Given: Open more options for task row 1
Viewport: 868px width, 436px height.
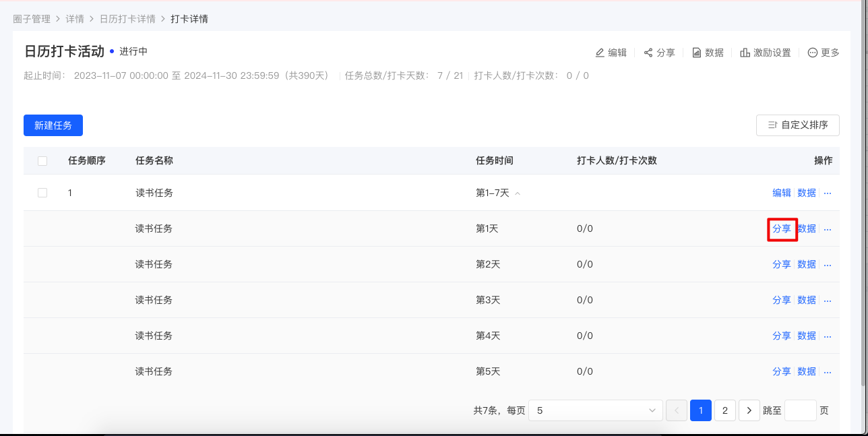Looking at the screenshot, I should pos(828,193).
